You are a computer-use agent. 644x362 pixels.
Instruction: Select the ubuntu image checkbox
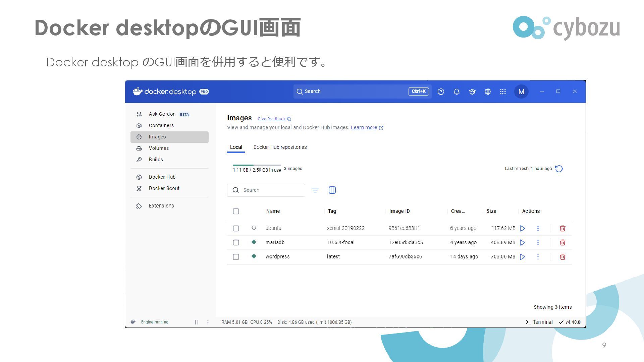coord(236,228)
